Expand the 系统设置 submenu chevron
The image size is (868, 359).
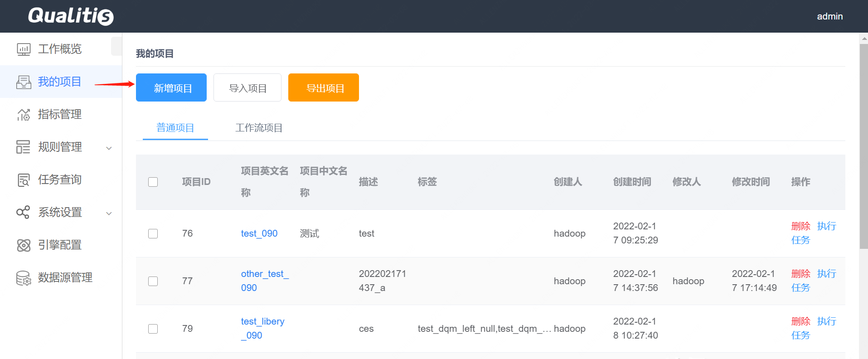109,213
